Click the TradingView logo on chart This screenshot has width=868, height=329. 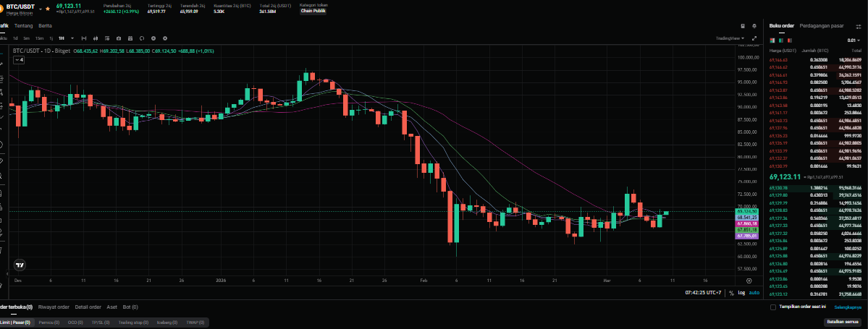pyautogui.click(x=20, y=265)
